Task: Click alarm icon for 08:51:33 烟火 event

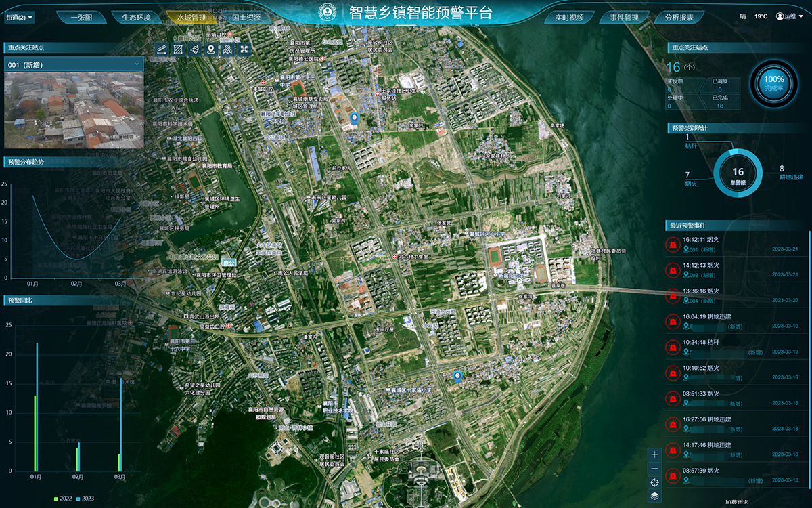Action: tap(673, 399)
